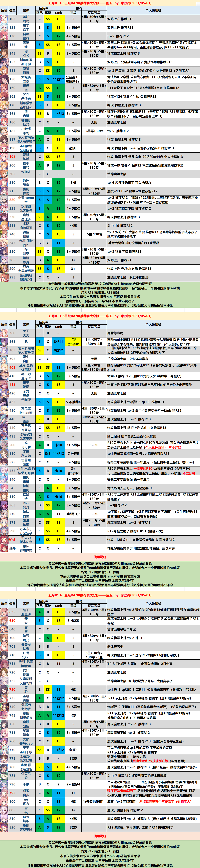
Task: Click the note "暂时没用等明年专武"
Action: (x=122, y=629)
